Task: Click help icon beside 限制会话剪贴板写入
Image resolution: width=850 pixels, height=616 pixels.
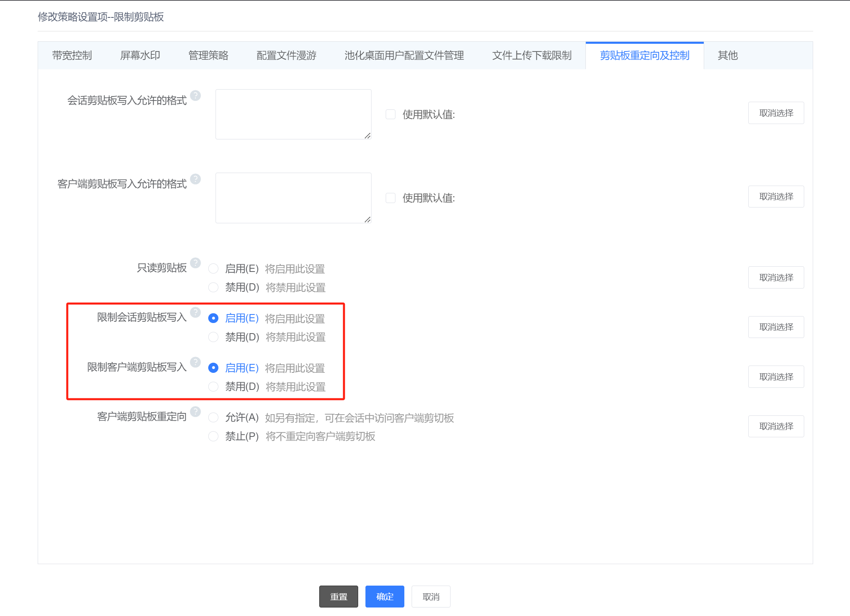Action: click(195, 312)
